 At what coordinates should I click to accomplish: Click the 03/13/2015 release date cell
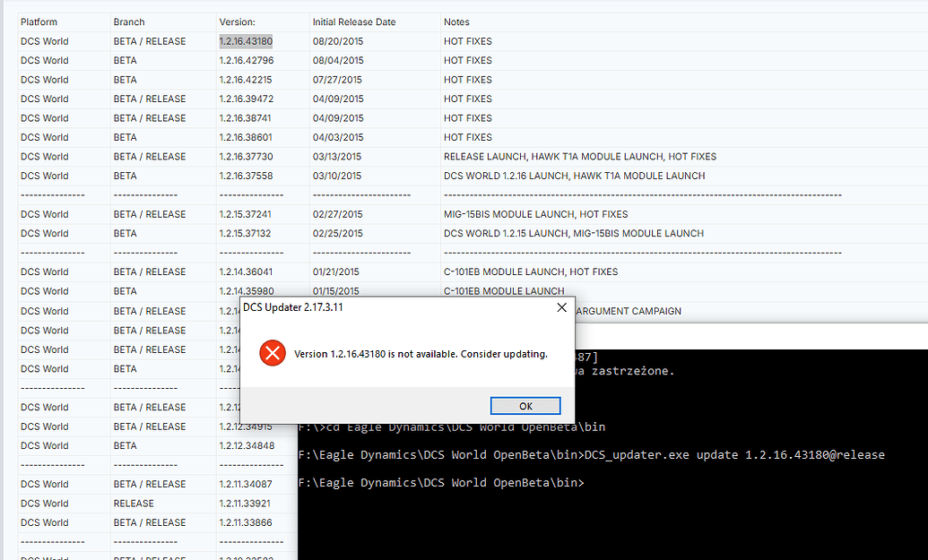point(337,157)
